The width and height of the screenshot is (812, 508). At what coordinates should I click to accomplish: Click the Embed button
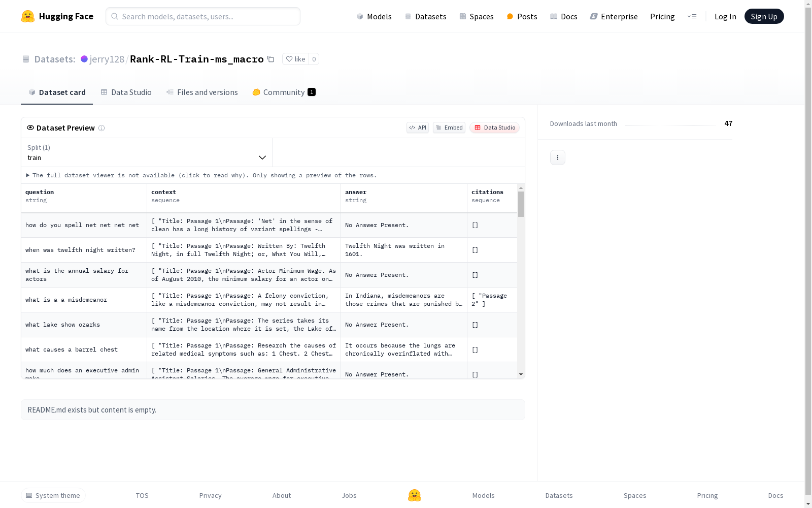point(449,128)
